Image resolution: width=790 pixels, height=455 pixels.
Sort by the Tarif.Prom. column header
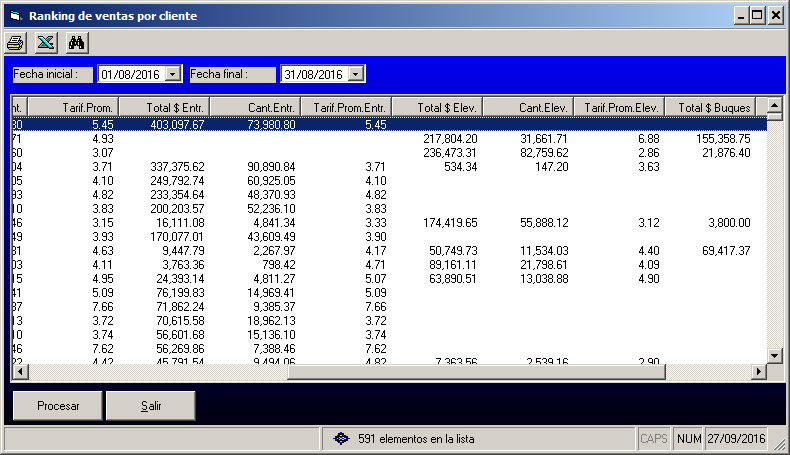(73, 107)
